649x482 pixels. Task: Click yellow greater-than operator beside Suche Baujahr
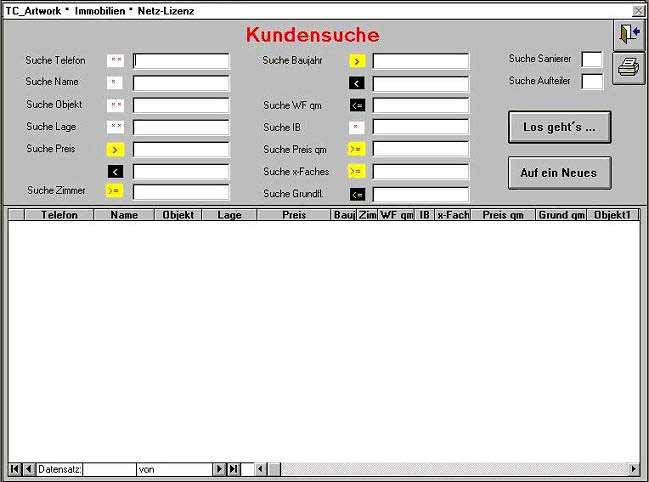(357, 61)
